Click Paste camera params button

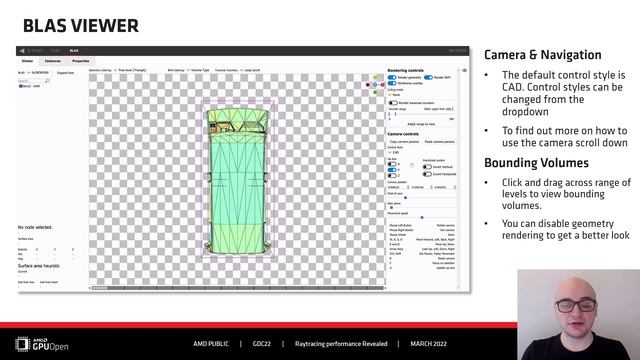[439, 142]
